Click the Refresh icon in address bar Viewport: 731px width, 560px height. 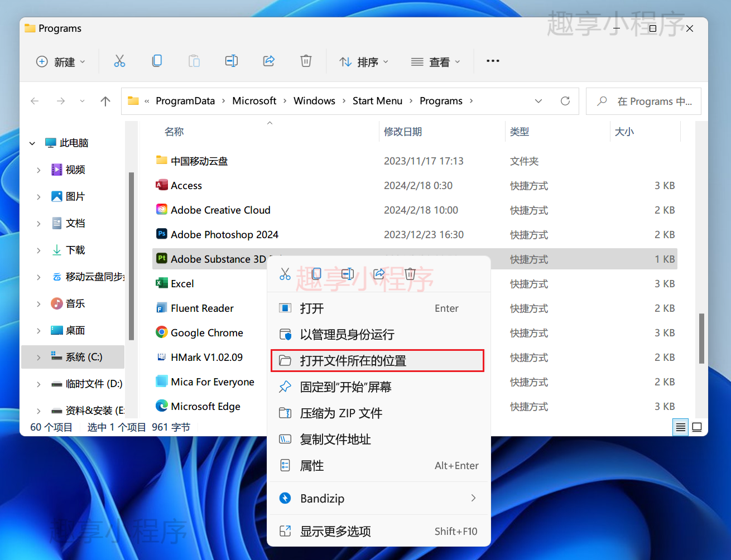[x=565, y=101]
